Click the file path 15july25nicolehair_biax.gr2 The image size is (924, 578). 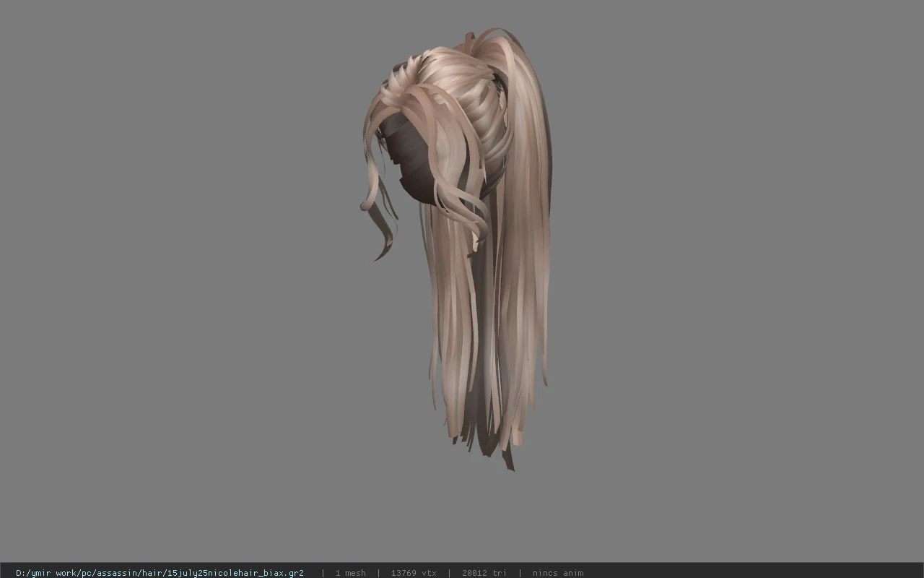pos(160,573)
